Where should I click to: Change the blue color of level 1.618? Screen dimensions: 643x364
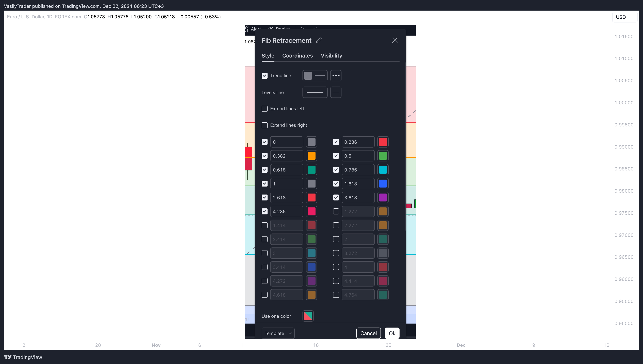click(x=383, y=184)
